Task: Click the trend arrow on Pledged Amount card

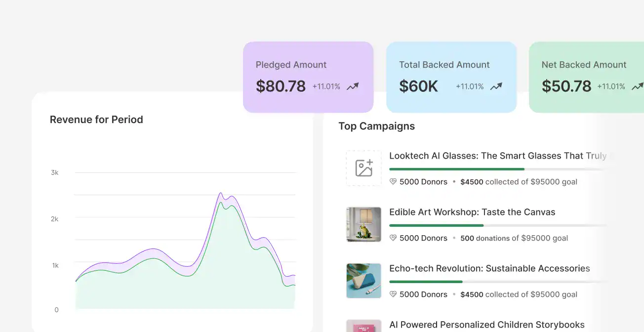Action: (353, 86)
